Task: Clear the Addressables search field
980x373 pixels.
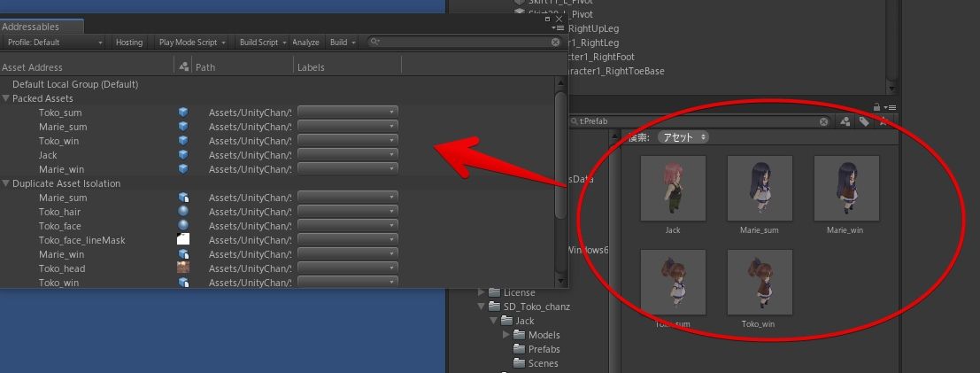Action: pyautogui.click(x=556, y=42)
